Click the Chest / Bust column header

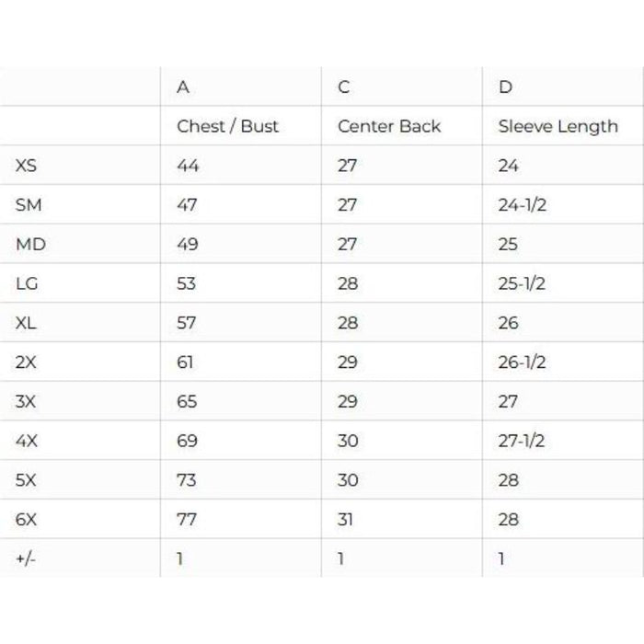[x=227, y=127]
